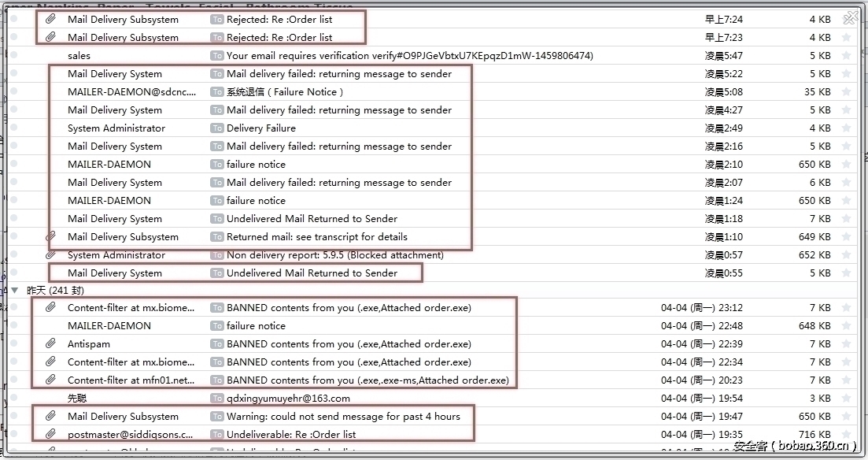Open 'Undeliverable: Re :Order list' from postmaster@siddiqsons

click(x=291, y=435)
